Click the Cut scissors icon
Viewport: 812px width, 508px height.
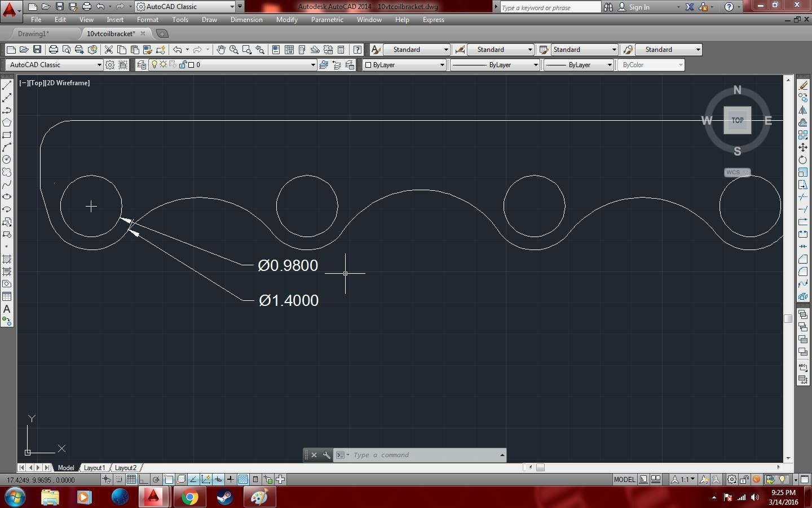click(x=109, y=50)
